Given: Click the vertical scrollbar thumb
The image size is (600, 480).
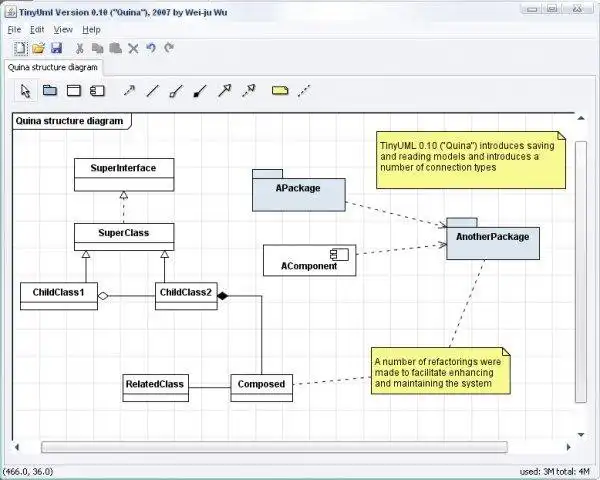Looking at the screenshot, I should point(581,272).
